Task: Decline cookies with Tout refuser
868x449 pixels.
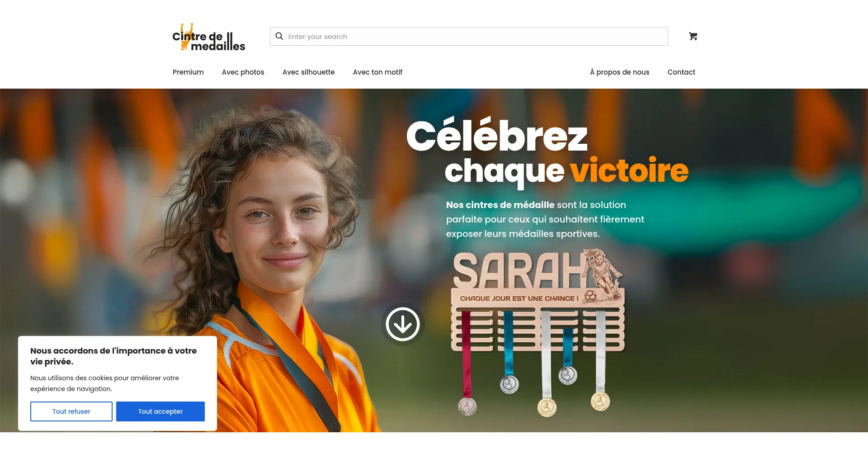Action: [x=71, y=411]
